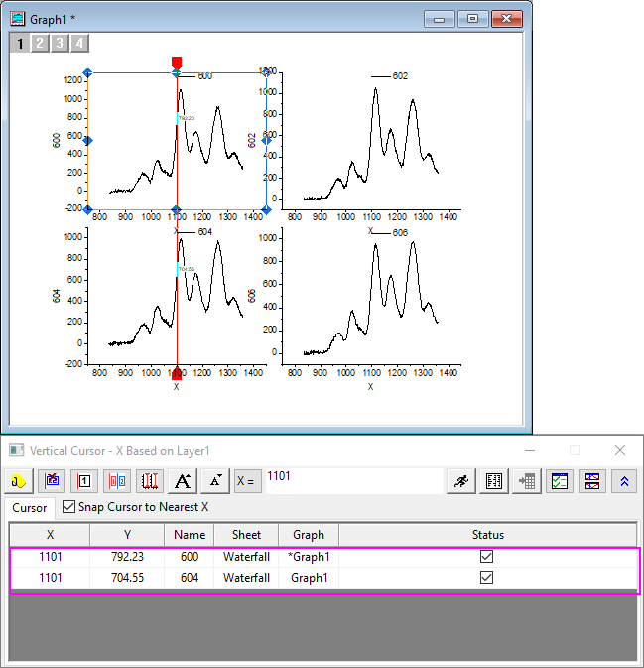This screenshot has width=644, height=668.
Task: Click the Y axis title 606
Action: (252, 296)
